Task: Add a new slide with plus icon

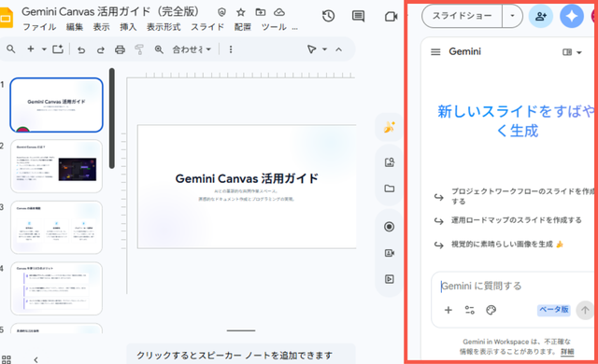Action: 31,49
